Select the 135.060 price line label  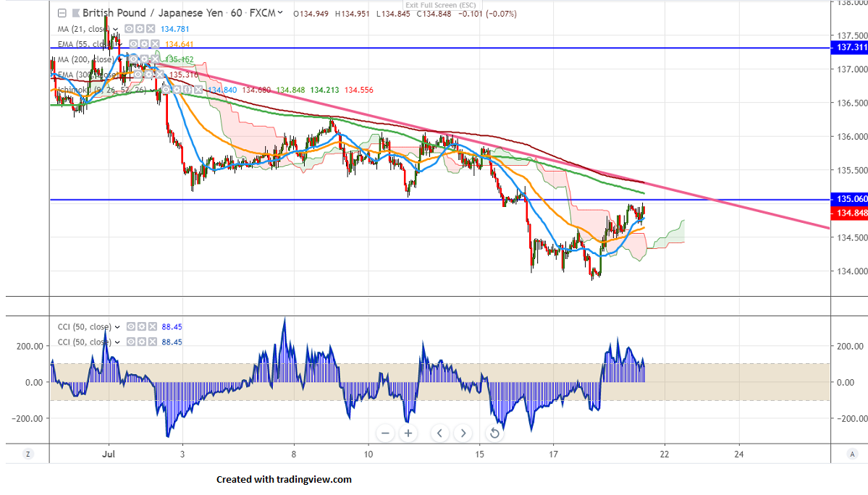click(850, 198)
